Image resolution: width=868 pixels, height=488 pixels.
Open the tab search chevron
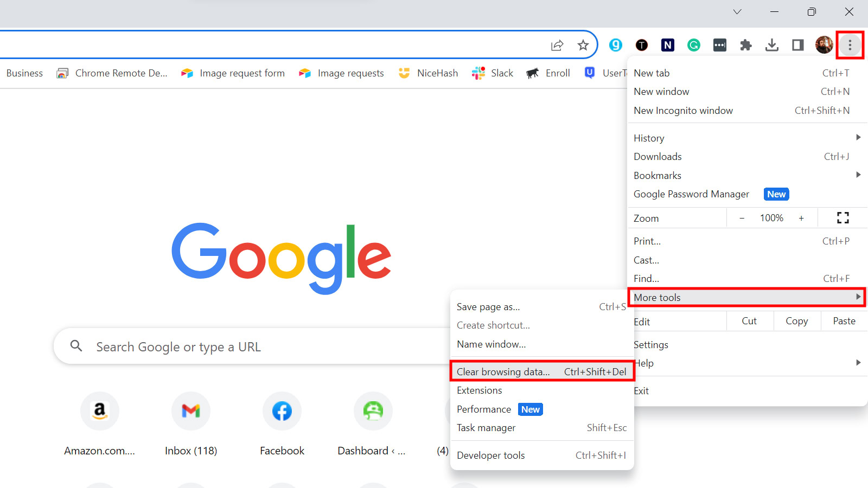click(737, 12)
